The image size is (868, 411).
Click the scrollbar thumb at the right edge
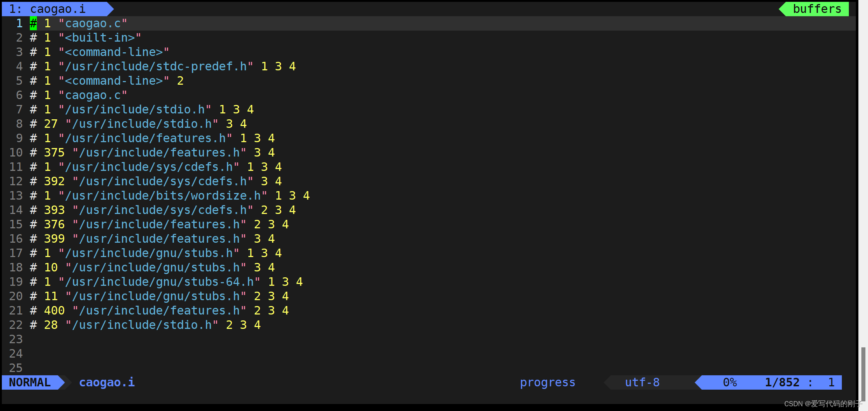click(x=863, y=374)
